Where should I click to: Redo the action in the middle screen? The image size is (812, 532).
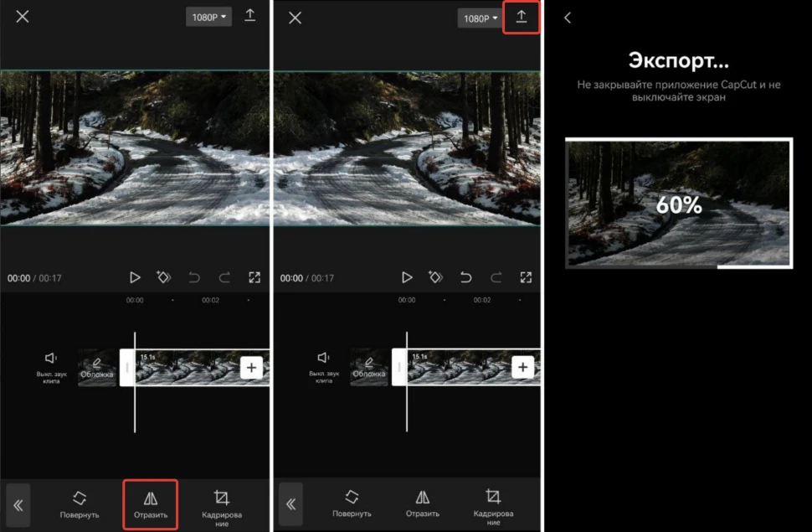(x=496, y=277)
